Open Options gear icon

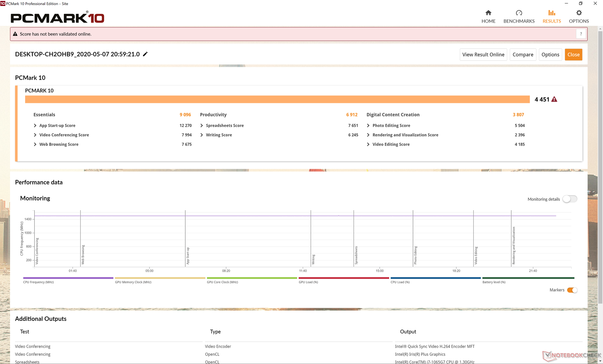point(579,13)
